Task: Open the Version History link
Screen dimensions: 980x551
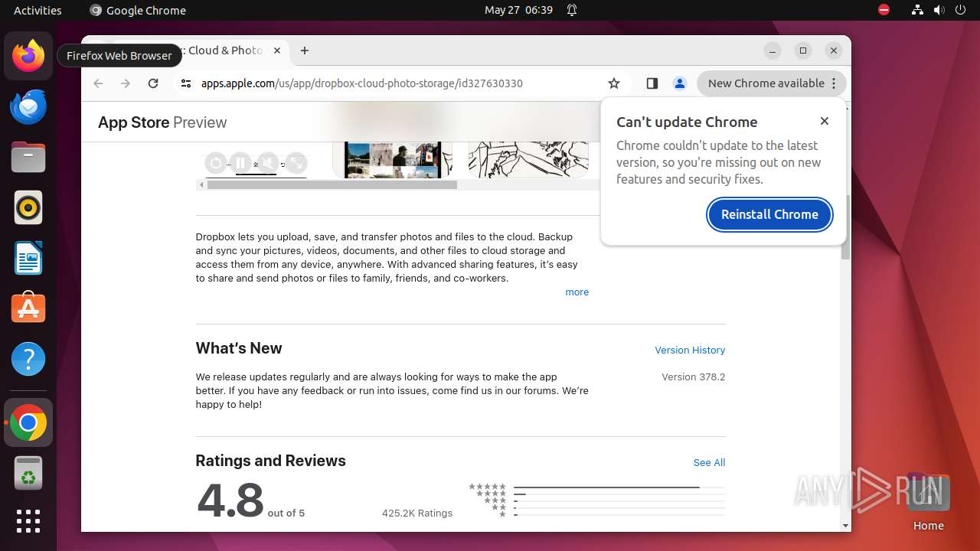Action: 690,350
